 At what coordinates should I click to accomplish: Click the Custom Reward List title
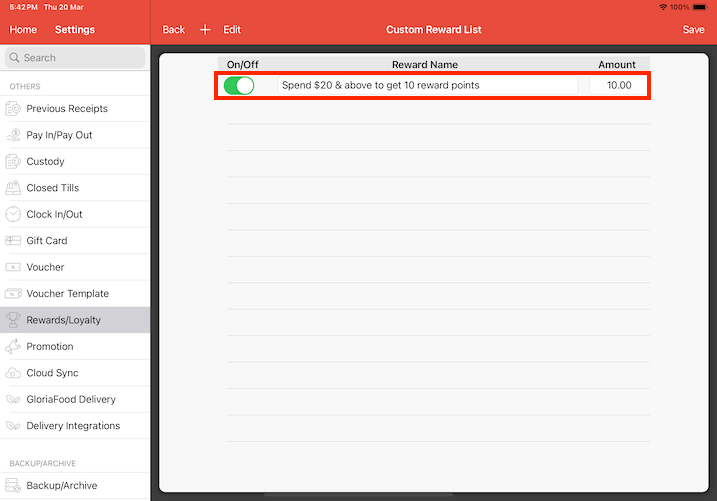pos(433,30)
